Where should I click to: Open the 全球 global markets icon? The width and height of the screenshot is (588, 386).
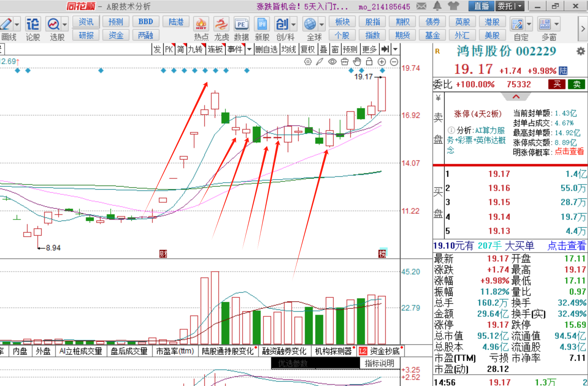point(310,24)
